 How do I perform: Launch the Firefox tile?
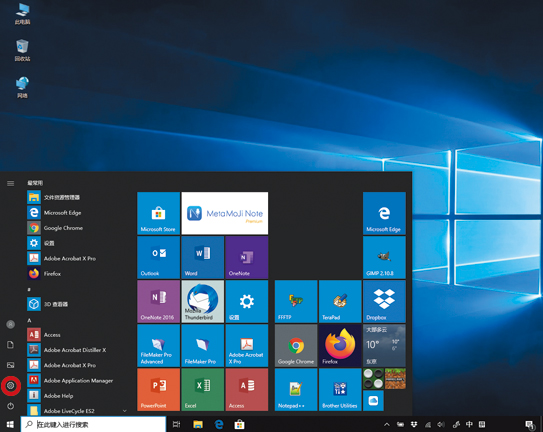(340, 345)
